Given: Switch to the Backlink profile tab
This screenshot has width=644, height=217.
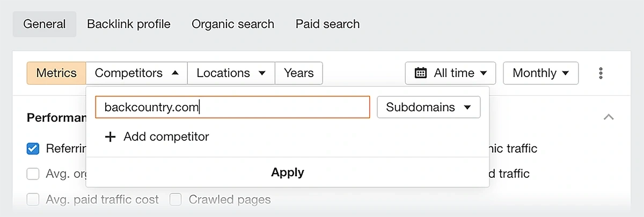Looking at the screenshot, I should (x=129, y=24).
